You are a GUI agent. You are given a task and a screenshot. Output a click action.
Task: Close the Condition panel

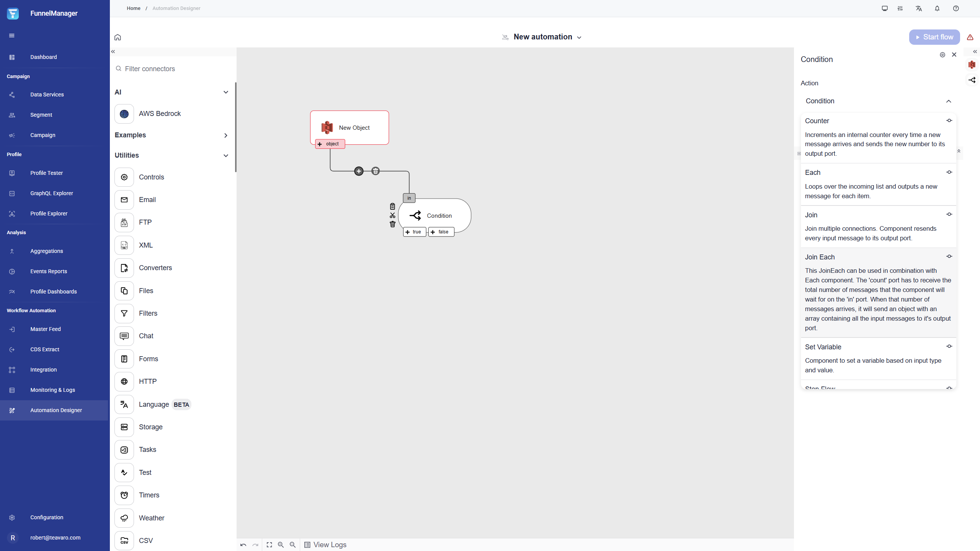[954, 55]
